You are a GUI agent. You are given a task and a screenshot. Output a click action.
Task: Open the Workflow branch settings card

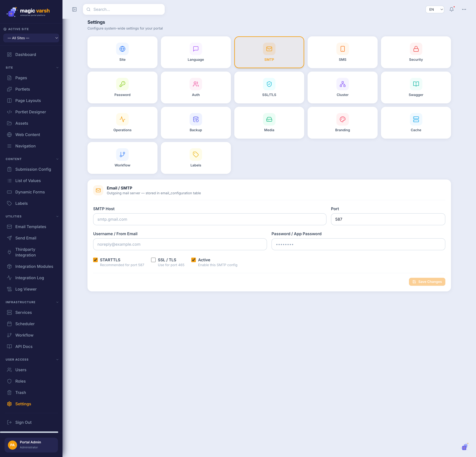point(122,158)
